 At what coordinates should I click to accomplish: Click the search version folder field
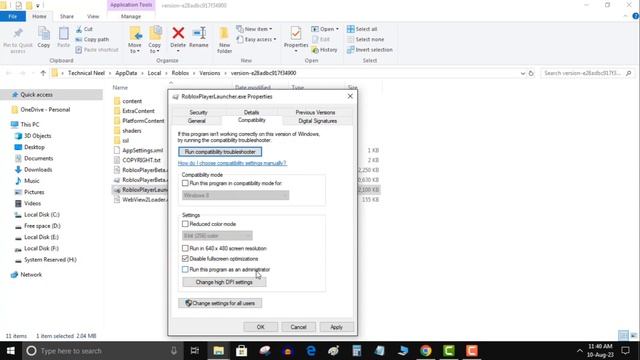pyautogui.click(x=587, y=73)
